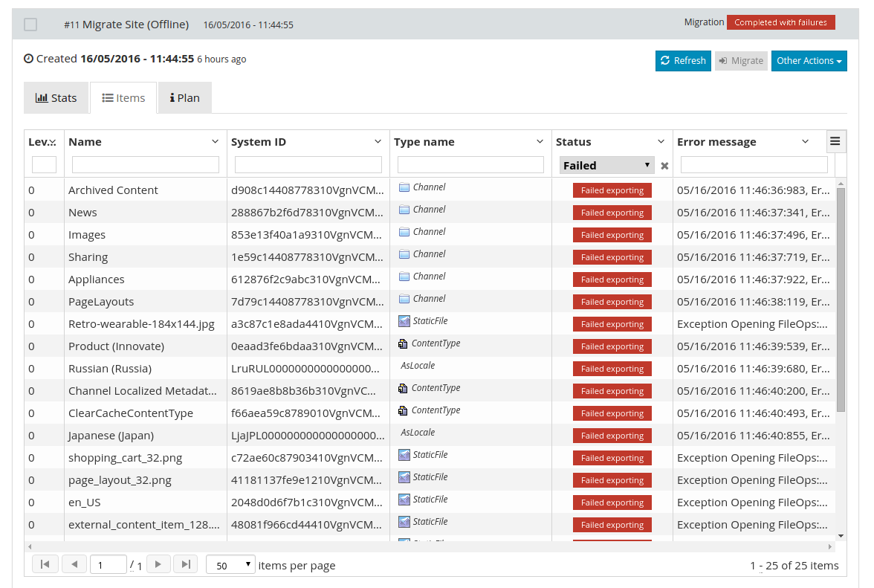Screen dimensions: 874x588
Task: Click System ID 2048d0d6f7b1c310VgnVCM... cell
Action: 307,503
